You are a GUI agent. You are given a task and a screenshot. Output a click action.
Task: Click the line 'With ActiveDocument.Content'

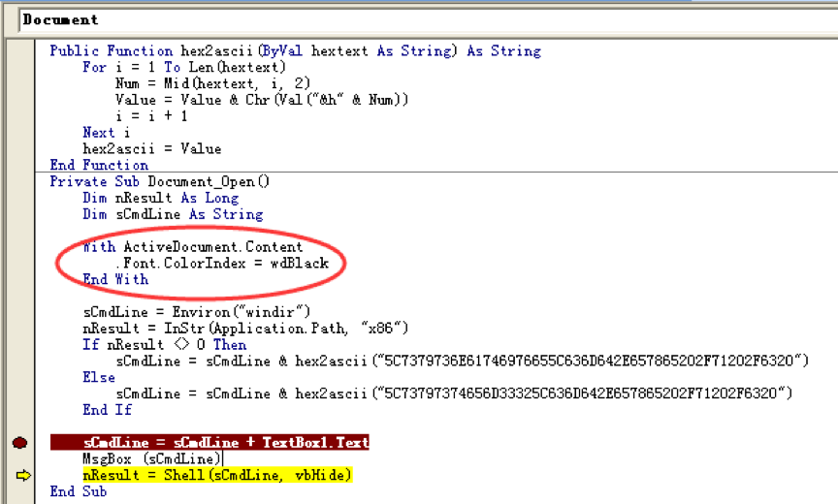(x=192, y=246)
